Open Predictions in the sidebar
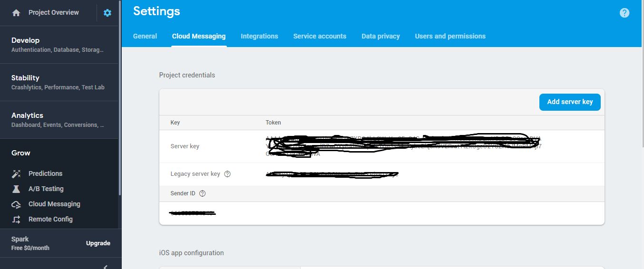This screenshot has width=644, height=269. click(x=45, y=173)
